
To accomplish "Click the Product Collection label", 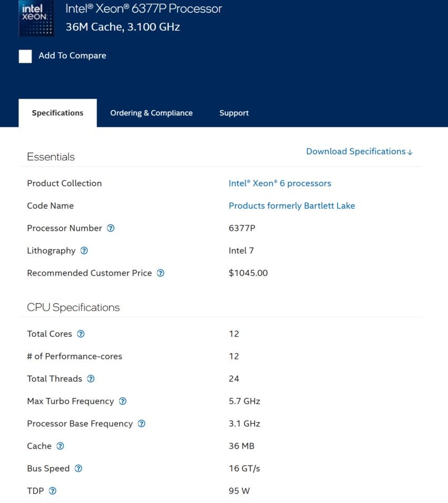I will (x=64, y=183).
